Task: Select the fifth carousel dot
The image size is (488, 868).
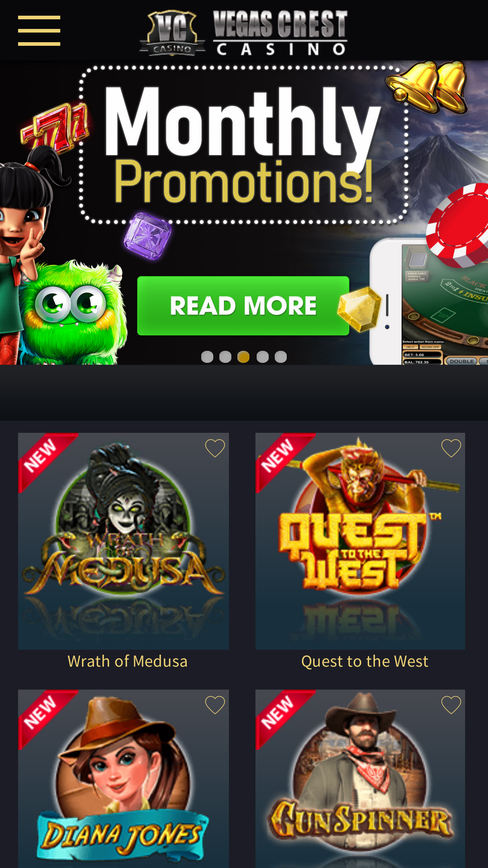Action: click(281, 357)
